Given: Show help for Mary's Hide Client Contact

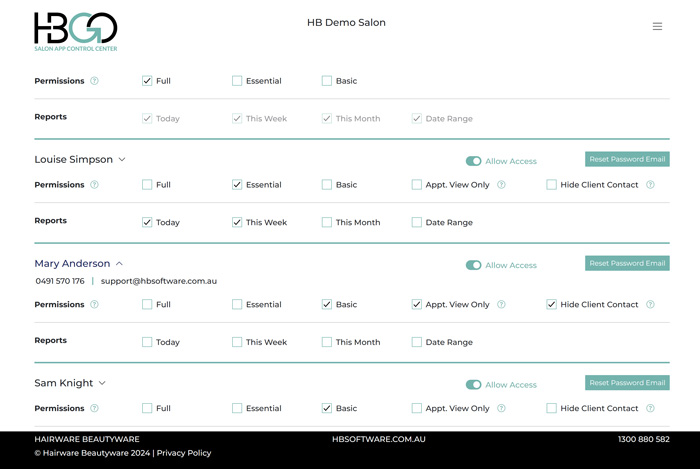Looking at the screenshot, I should coord(650,304).
